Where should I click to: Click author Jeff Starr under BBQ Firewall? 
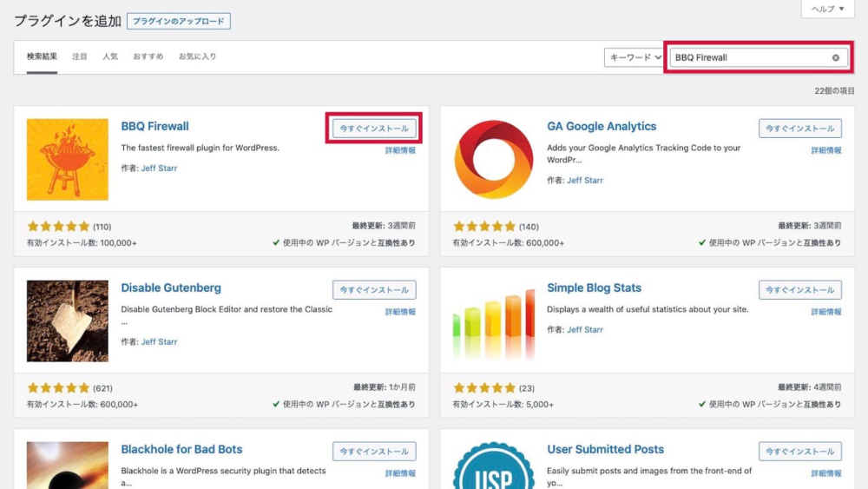(x=159, y=169)
